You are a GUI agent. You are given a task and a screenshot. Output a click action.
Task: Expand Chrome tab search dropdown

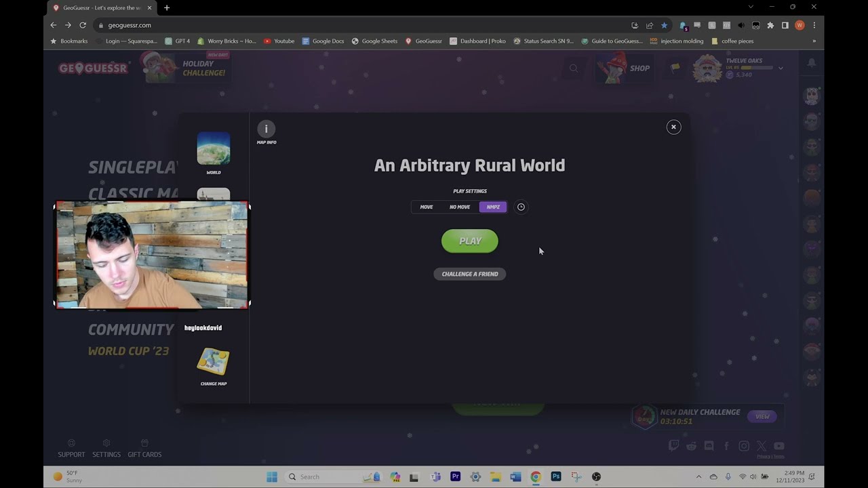[751, 7]
